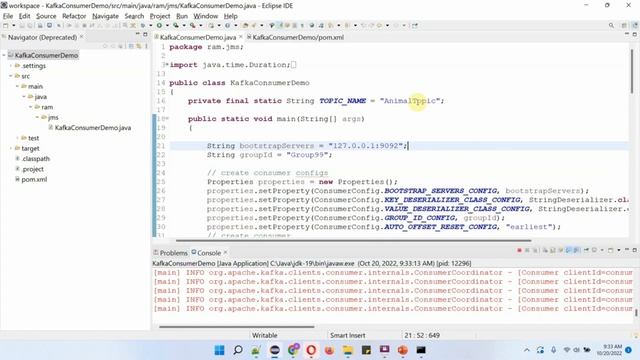Collapse the KafkaConsumerDemo project node

(4, 55)
